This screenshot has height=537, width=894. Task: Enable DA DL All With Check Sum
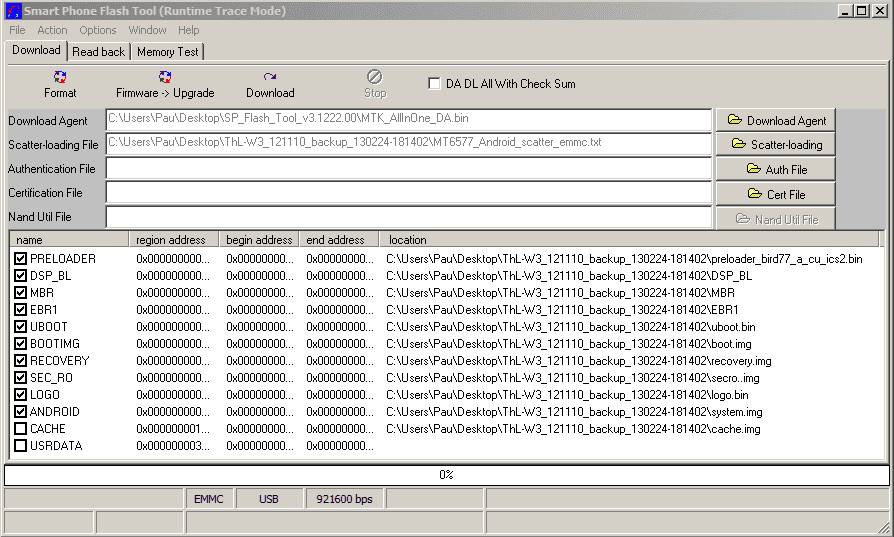click(434, 83)
